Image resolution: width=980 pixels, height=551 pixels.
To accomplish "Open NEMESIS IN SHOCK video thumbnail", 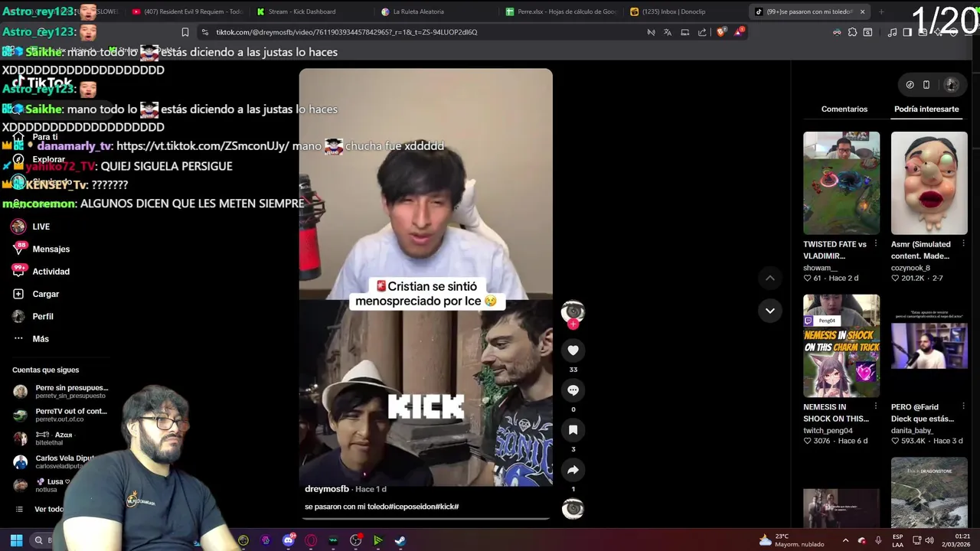I will click(841, 346).
